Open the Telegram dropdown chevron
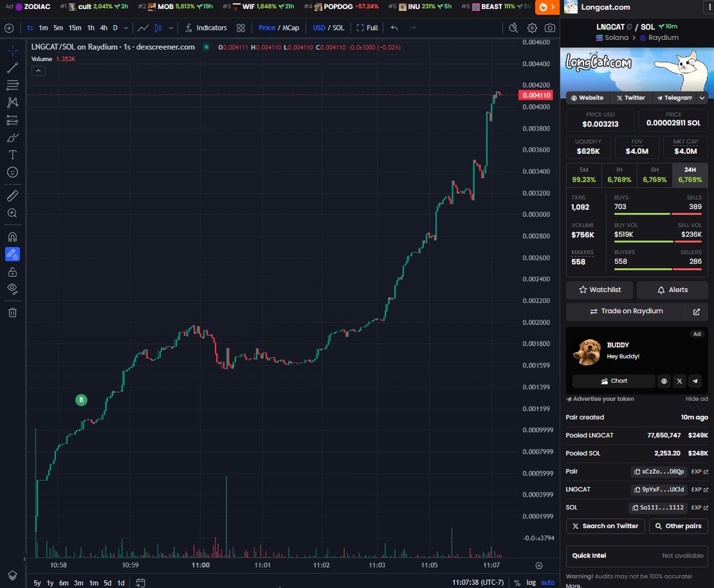The height and width of the screenshot is (588, 714). click(700, 98)
